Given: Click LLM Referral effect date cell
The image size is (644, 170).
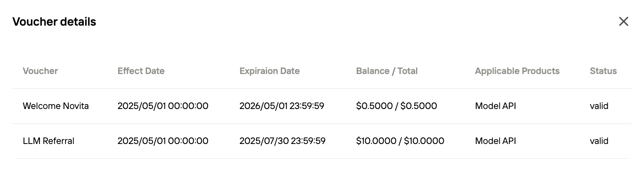Looking at the screenshot, I should tap(163, 141).
